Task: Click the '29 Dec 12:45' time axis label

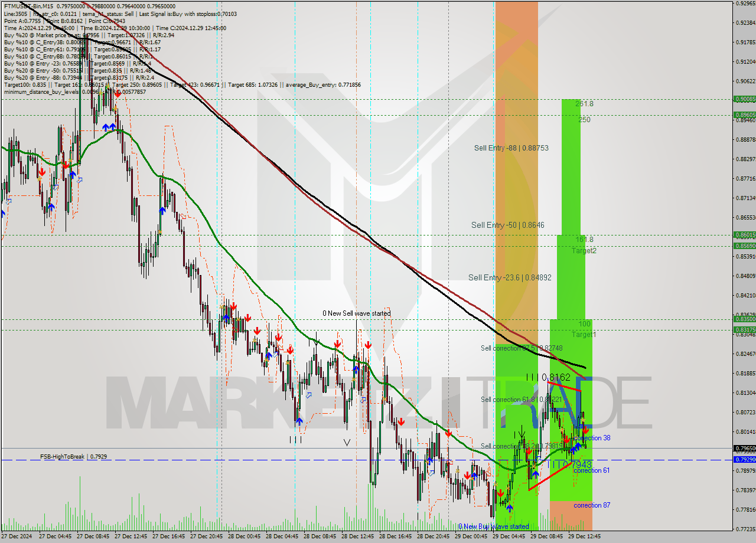Action: (584, 537)
